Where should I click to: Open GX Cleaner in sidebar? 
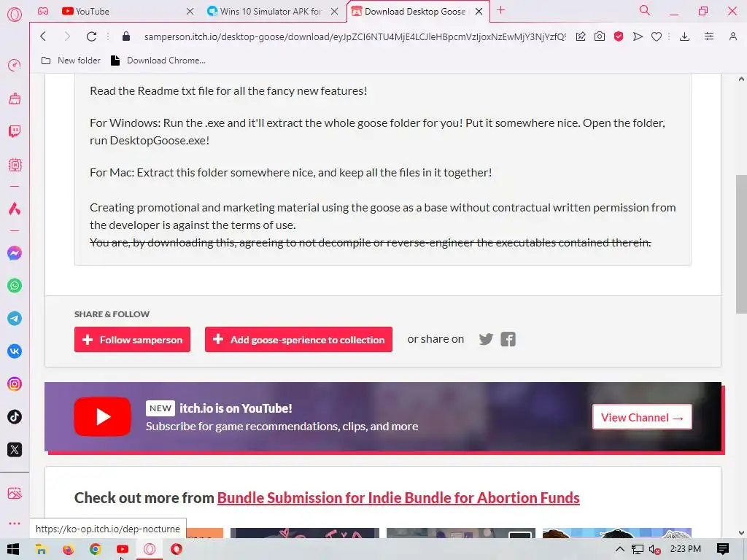point(15,98)
